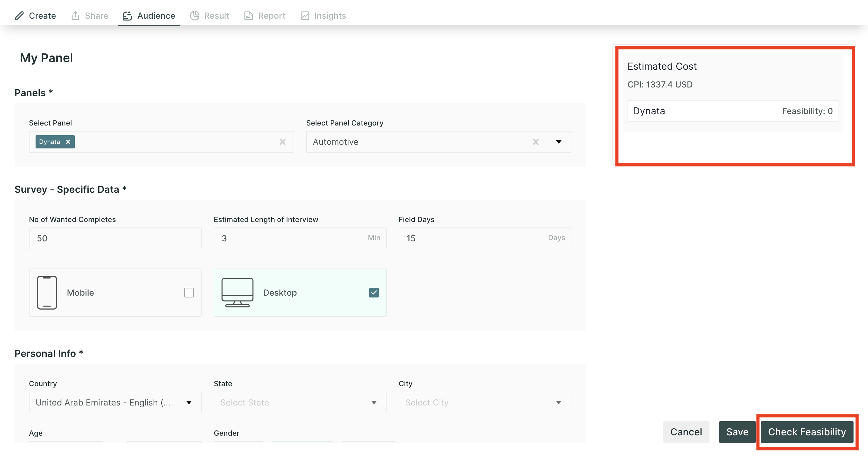Open the Select Panel field

coord(161,141)
